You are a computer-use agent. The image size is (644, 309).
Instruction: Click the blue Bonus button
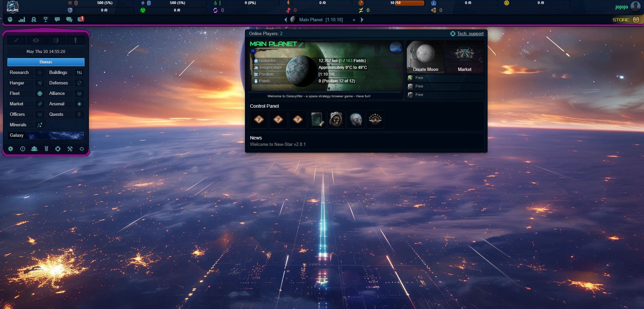coord(46,62)
